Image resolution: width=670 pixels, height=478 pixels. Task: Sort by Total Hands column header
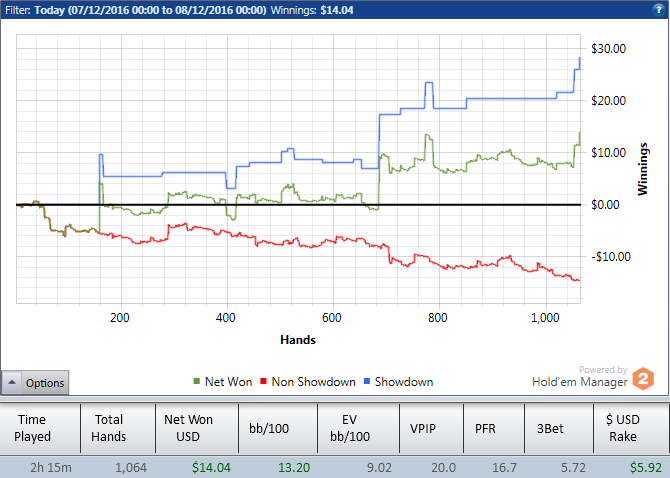tap(118, 428)
